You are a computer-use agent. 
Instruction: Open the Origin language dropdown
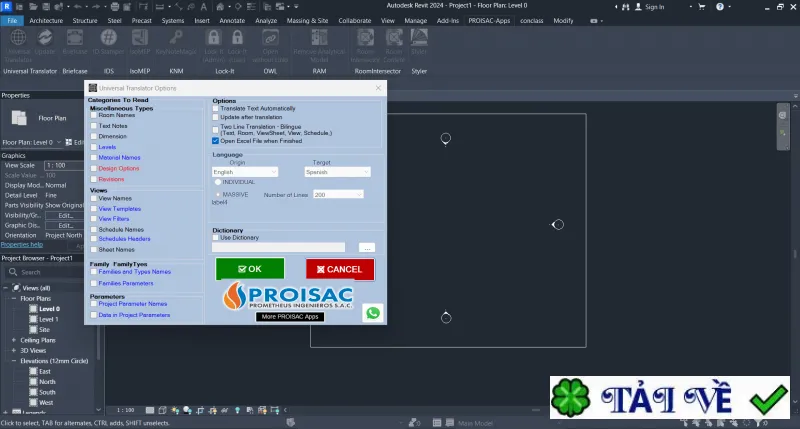(x=245, y=172)
